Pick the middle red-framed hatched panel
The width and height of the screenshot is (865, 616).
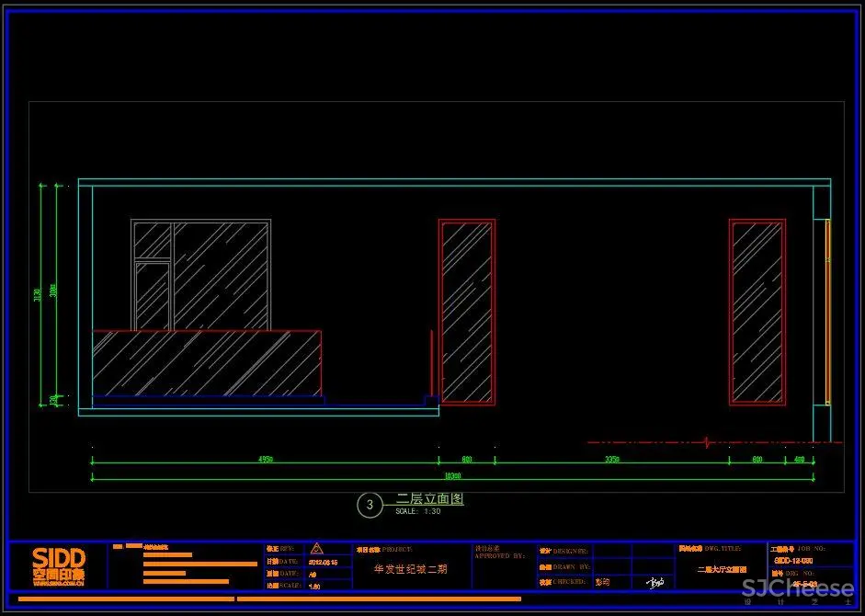467,312
